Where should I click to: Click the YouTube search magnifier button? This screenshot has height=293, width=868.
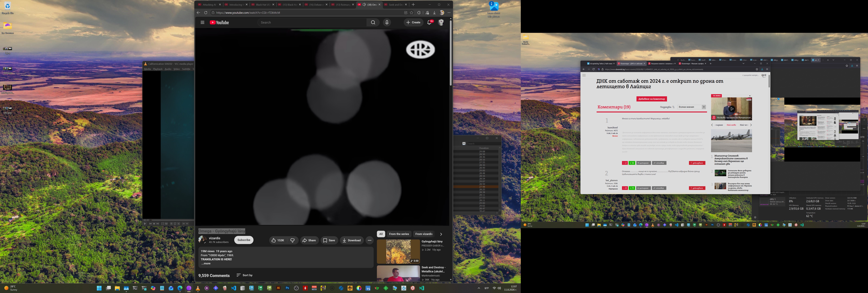373,23
